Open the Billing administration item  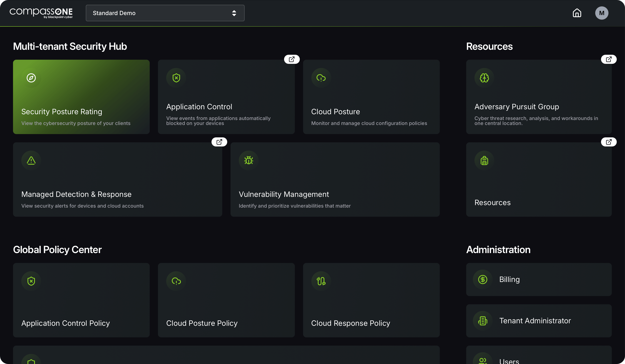pos(539,280)
